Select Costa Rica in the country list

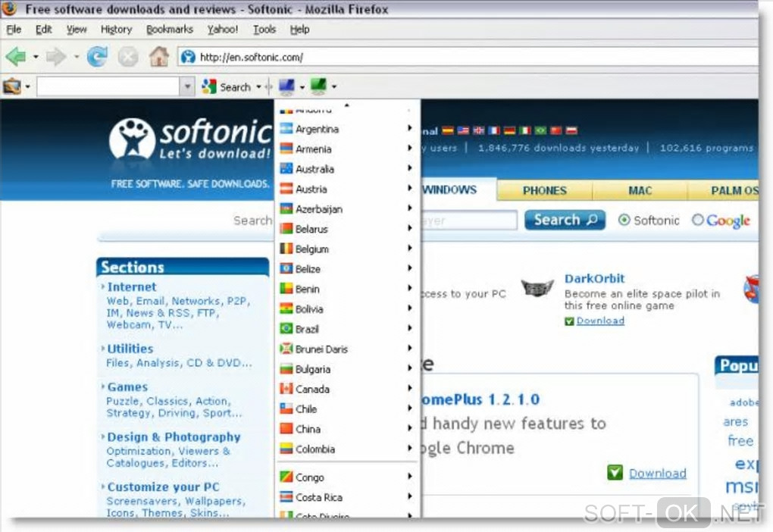tap(347, 497)
